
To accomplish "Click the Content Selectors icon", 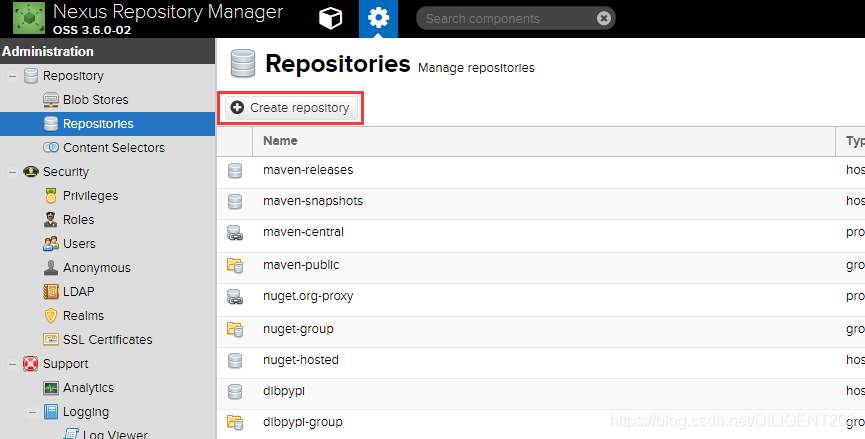I will coord(51,147).
